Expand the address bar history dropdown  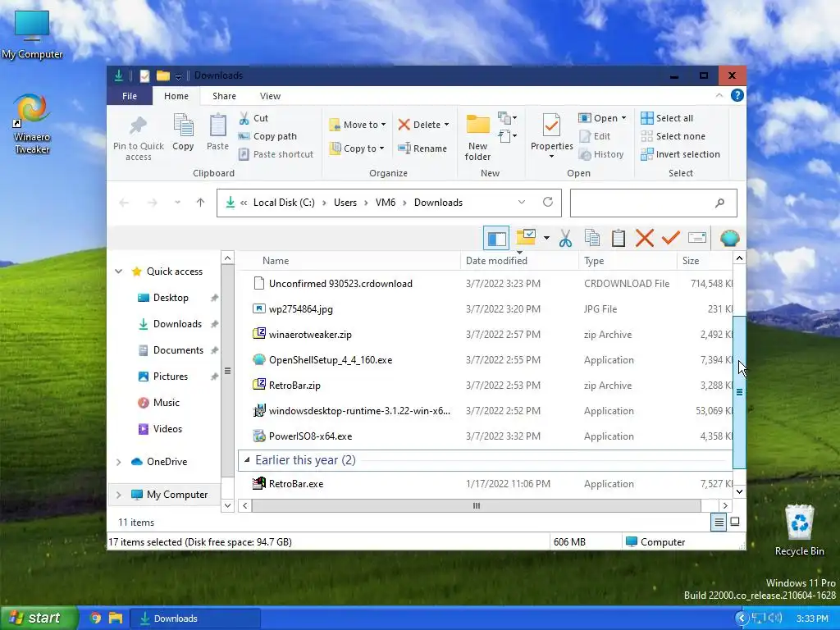[521, 202]
